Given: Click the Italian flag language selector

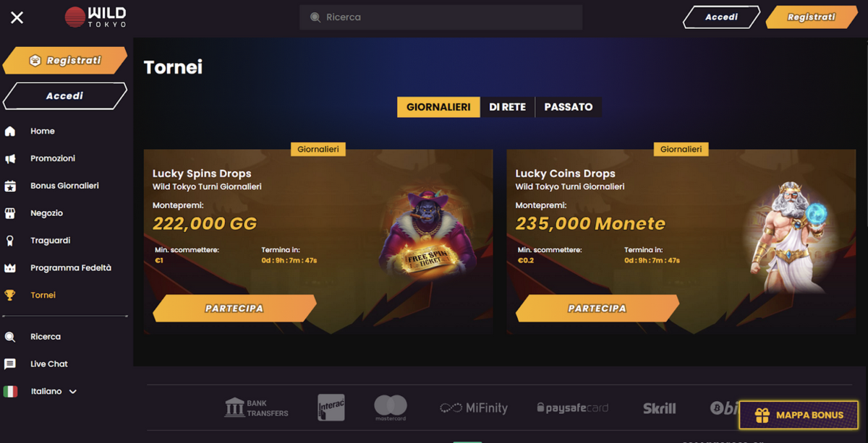Looking at the screenshot, I should point(10,392).
